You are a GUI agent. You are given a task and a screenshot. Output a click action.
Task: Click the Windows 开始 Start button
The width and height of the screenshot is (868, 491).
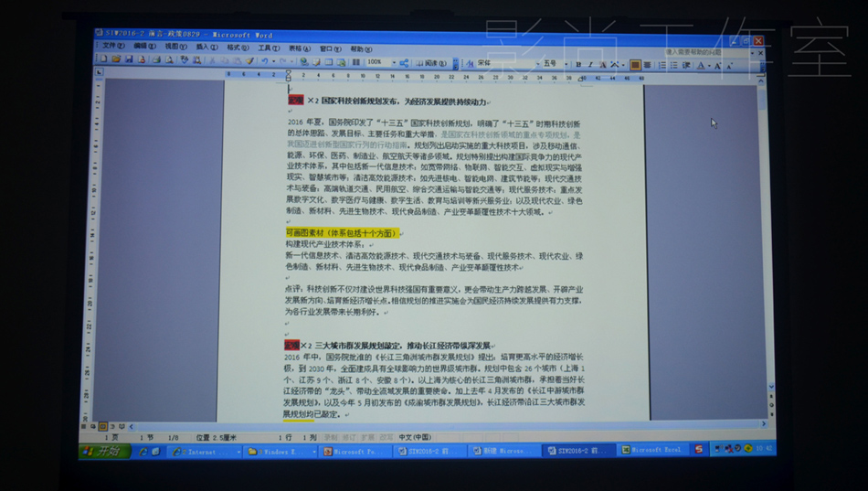point(103,451)
